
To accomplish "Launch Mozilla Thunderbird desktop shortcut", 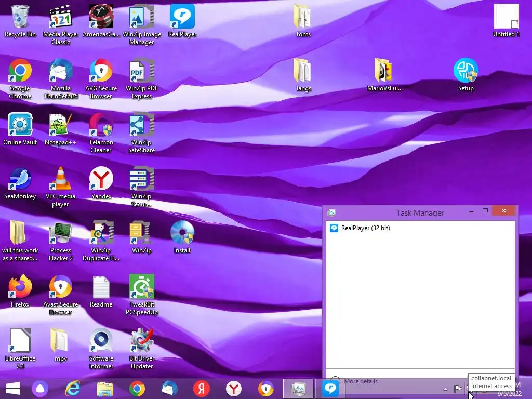I will click(x=61, y=79).
